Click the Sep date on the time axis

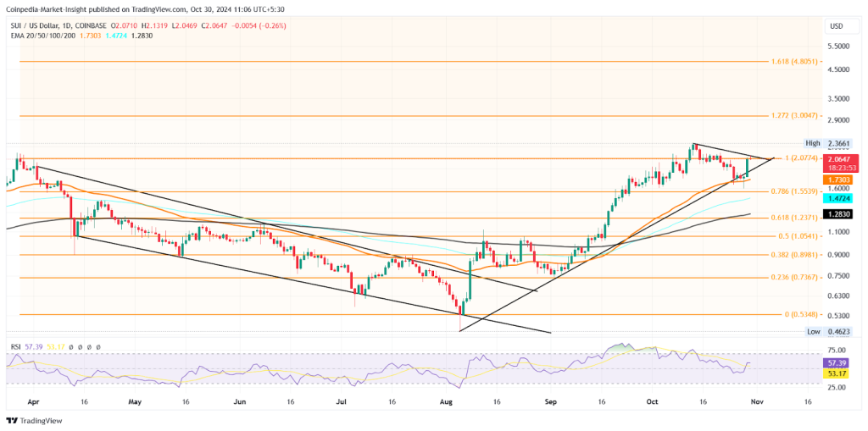click(x=549, y=403)
